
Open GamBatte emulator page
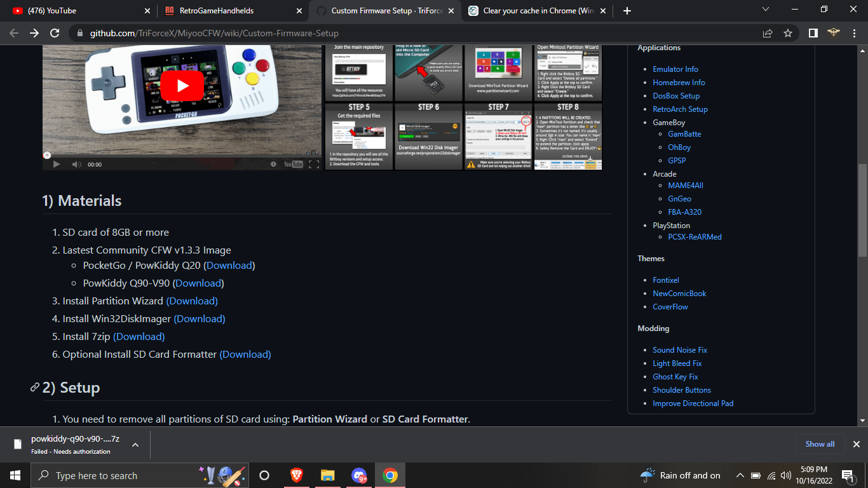[x=684, y=134]
